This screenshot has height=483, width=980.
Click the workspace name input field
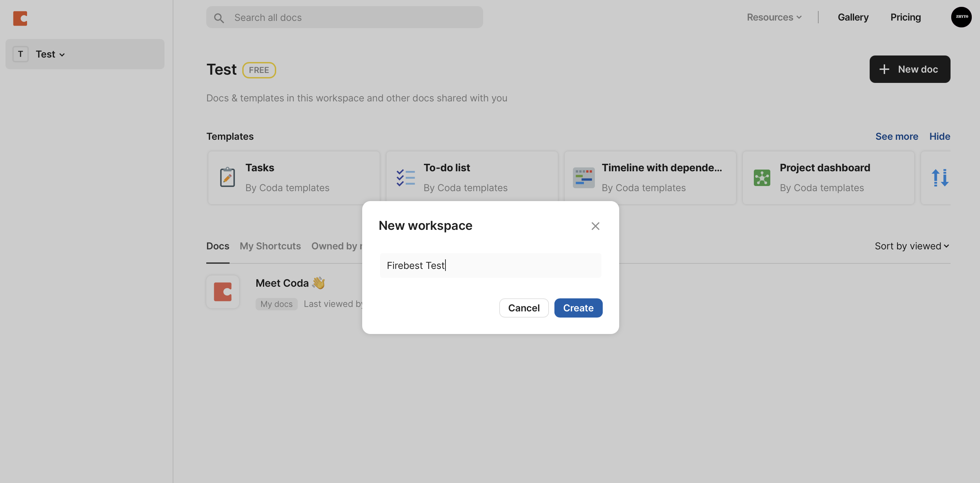[x=490, y=265]
